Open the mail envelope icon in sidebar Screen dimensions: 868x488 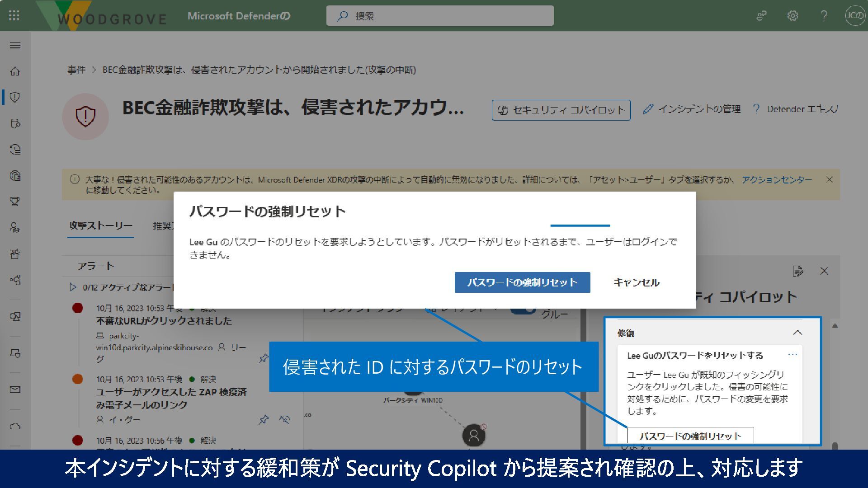click(x=15, y=389)
